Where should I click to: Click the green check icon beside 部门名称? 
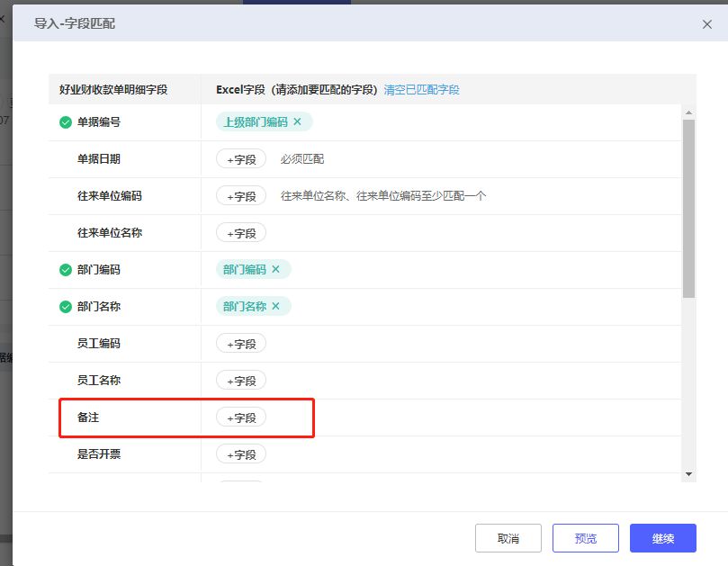pos(66,307)
